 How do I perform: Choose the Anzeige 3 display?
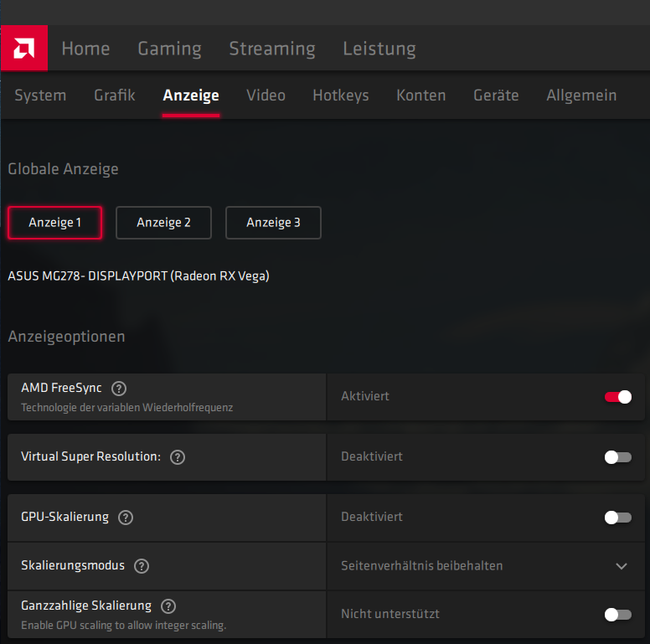coord(273,223)
